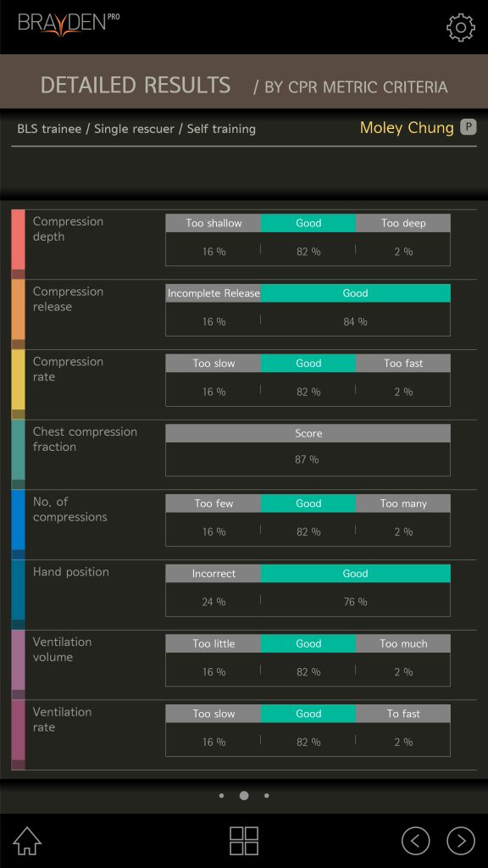Click the Brayden Pro logo
Viewport: 488px width, 868px height.
pos(69,25)
